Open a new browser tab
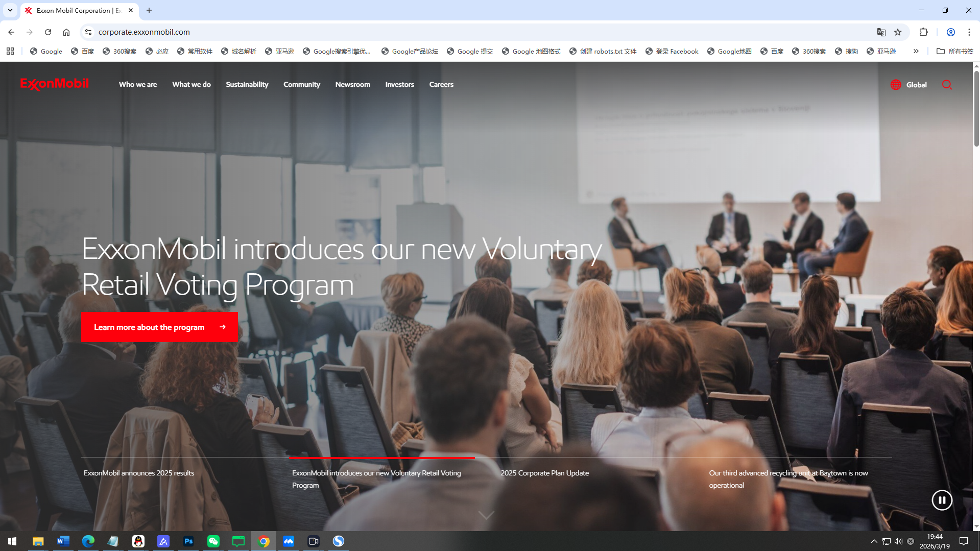Screen dimensions: 980x551 point(149,10)
